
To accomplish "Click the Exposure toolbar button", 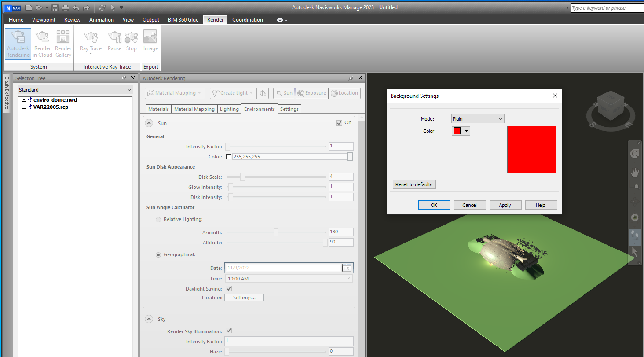I will [x=311, y=93].
